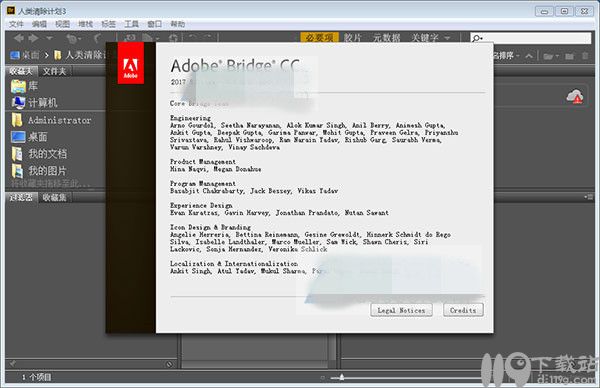
Task: Open the 视图 menu
Action: tap(62, 24)
